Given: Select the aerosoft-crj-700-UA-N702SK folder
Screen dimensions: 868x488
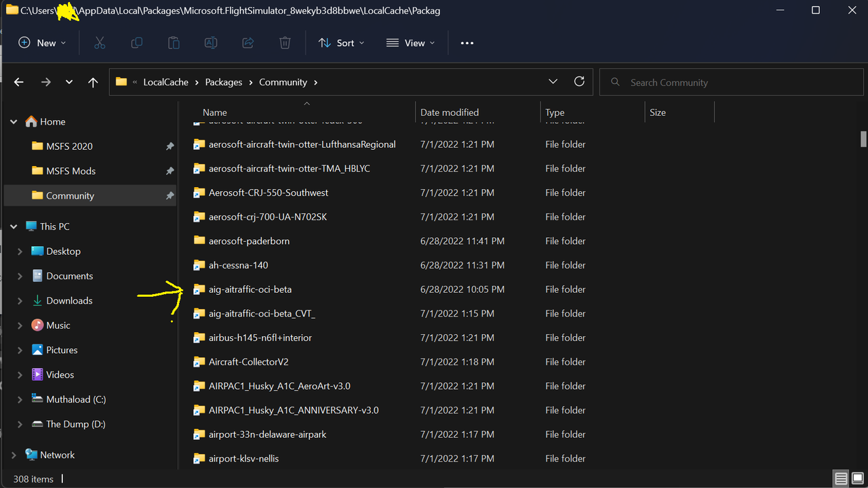Looking at the screenshot, I should pos(268,217).
